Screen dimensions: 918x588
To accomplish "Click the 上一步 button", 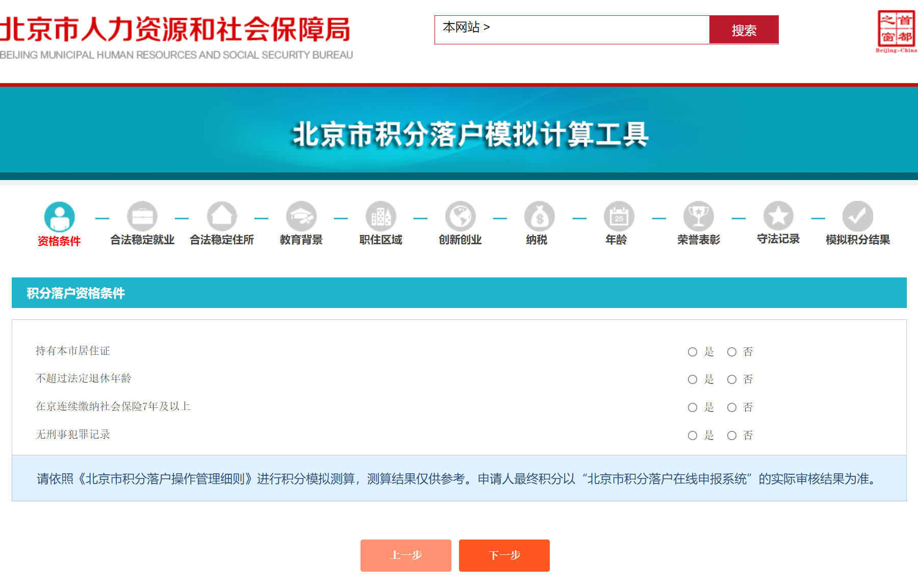I will (406, 555).
